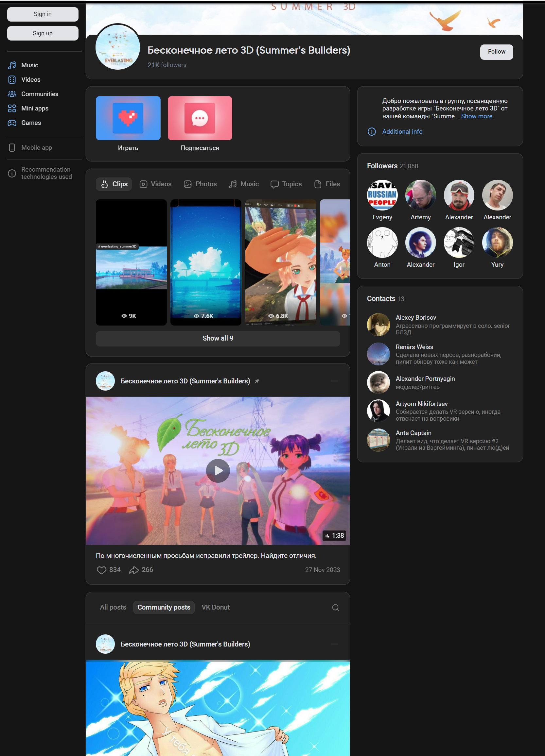Image resolution: width=545 pixels, height=756 pixels.
Task: Switch to the Files tab
Action: pyautogui.click(x=327, y=184)
